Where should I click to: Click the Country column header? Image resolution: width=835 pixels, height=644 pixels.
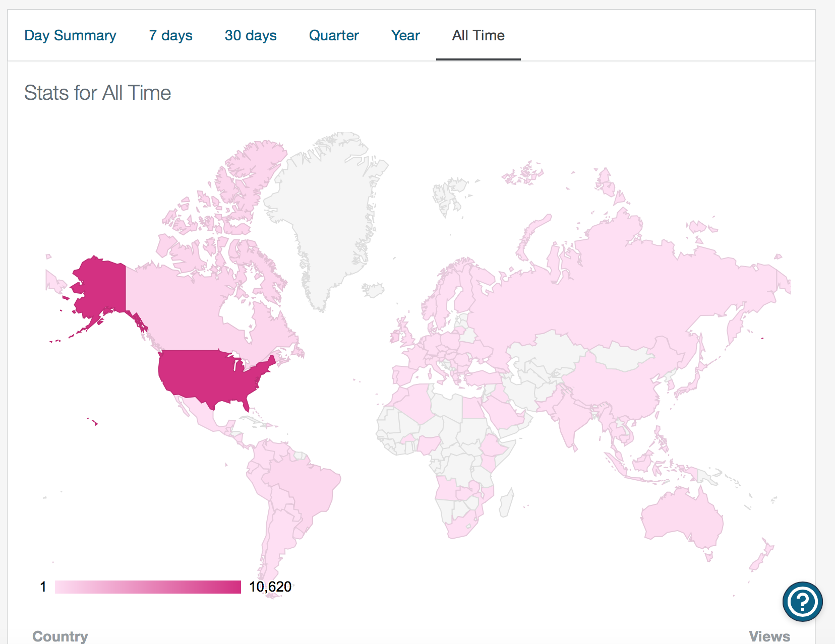[x=60, y=636]
